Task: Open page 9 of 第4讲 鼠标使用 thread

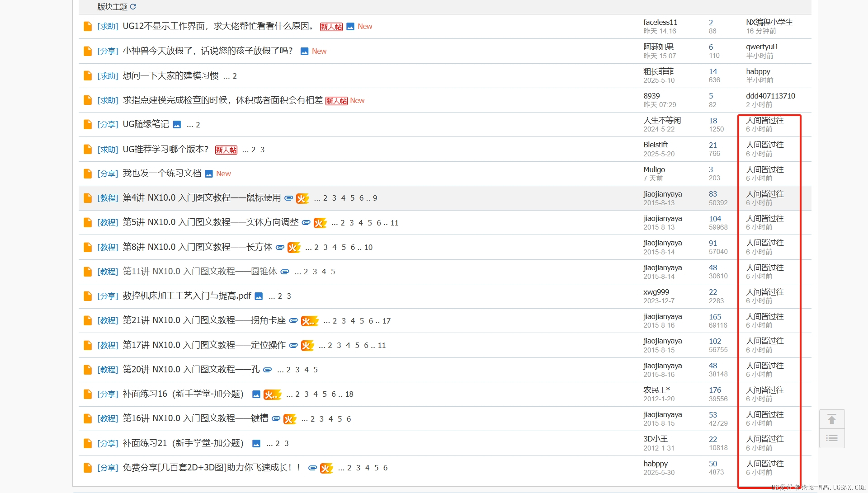Action: pos(375,198)
